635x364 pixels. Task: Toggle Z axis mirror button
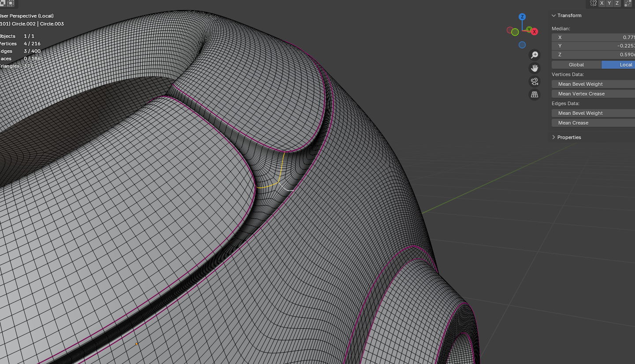tap(617, 3)
